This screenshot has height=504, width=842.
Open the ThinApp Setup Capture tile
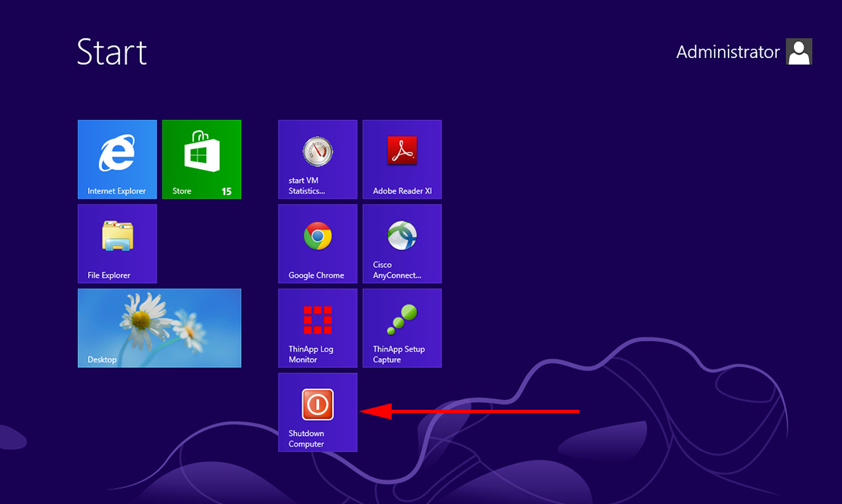click(402, 328)
